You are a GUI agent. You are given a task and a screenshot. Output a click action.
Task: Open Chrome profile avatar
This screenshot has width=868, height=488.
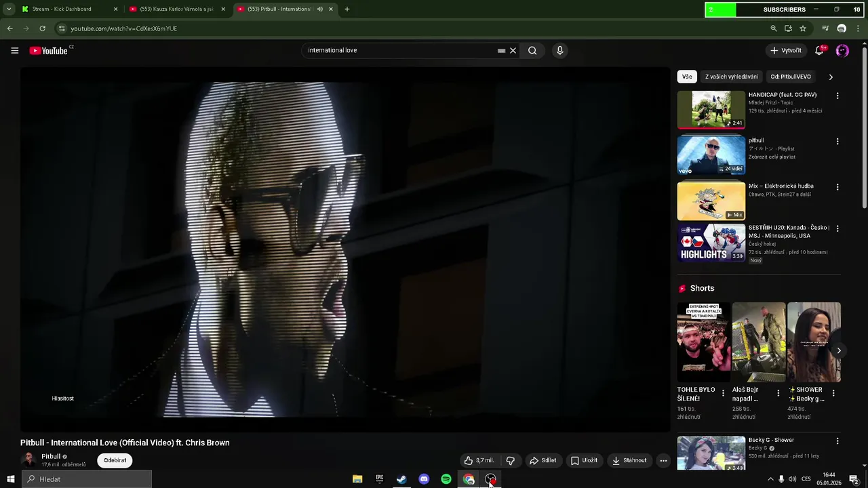(842, 28)
